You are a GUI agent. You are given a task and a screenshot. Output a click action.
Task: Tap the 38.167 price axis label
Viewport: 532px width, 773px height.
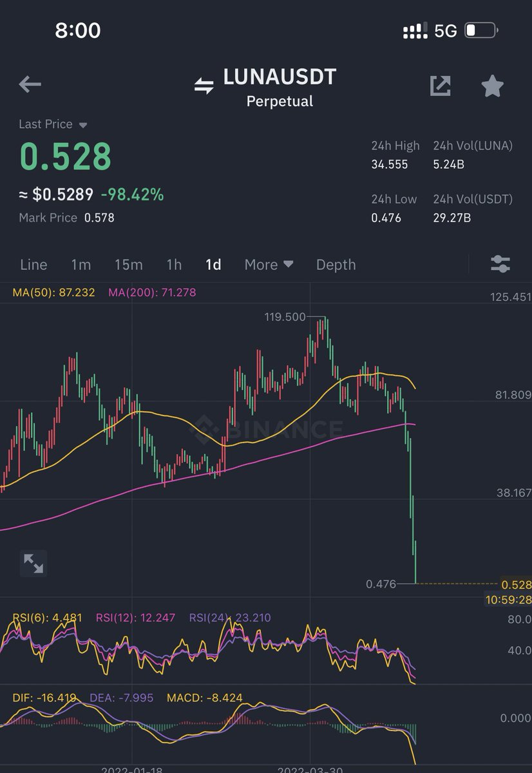(x=513, y=493)
